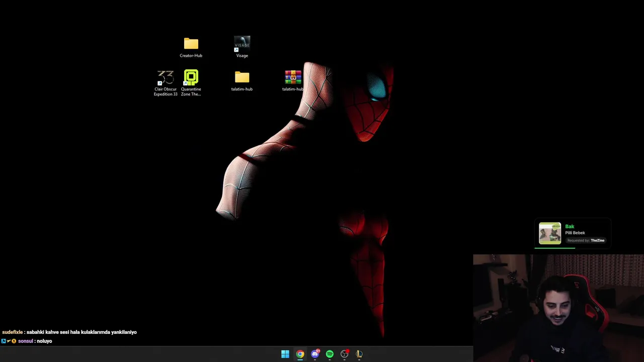Click the streamer webcam overlay
Image resolution: width=644 pixels, height=362 pixels.
[558, 308]
